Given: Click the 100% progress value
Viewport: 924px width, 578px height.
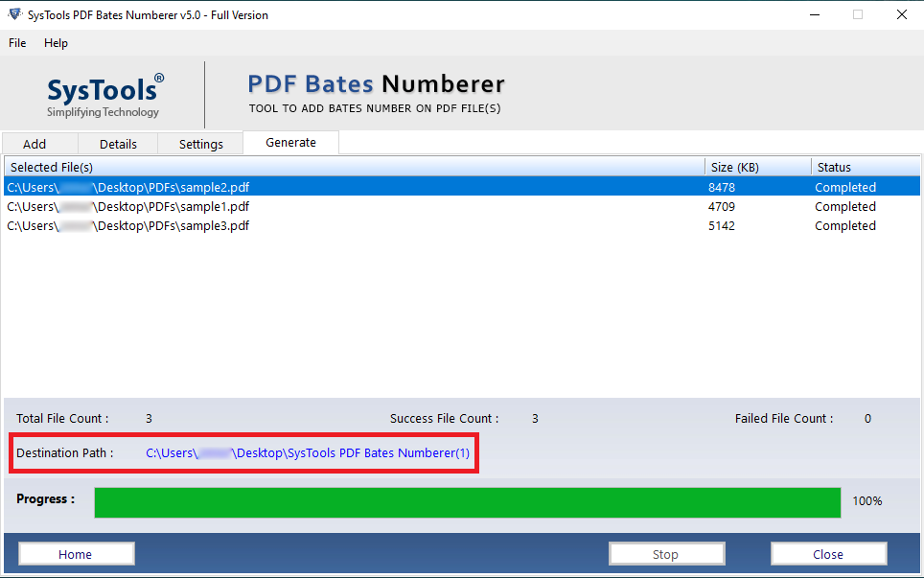Looking at the screenshot, I should point(866,500).
